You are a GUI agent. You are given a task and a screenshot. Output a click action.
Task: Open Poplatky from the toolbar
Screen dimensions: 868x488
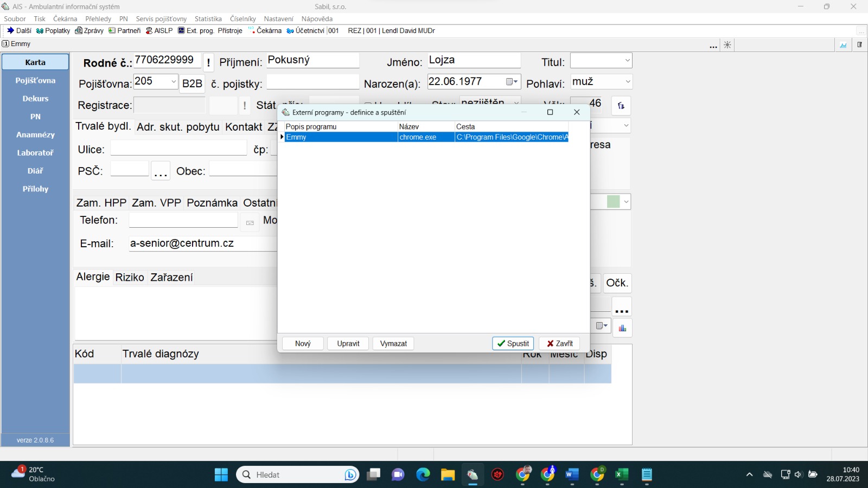tap(53, 31)
